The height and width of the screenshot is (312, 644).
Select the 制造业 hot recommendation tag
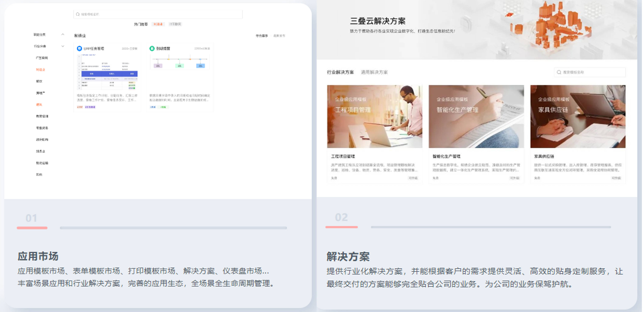click(x=158, y=24)
